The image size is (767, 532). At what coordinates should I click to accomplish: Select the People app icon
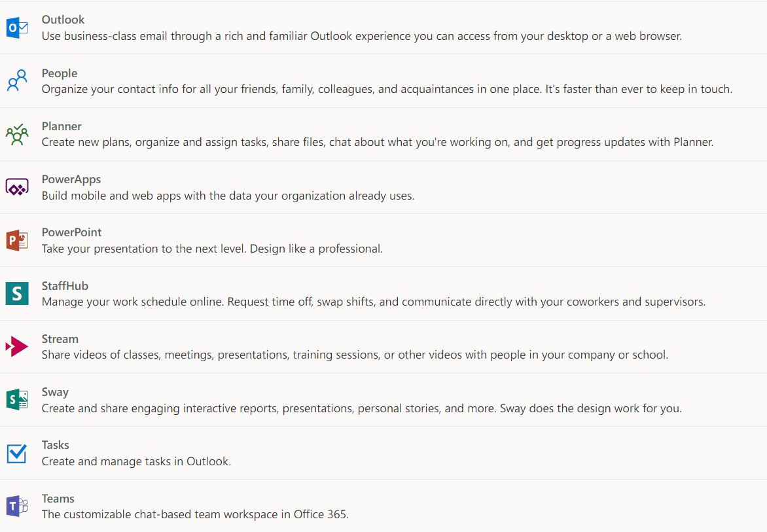click(18, 79)
